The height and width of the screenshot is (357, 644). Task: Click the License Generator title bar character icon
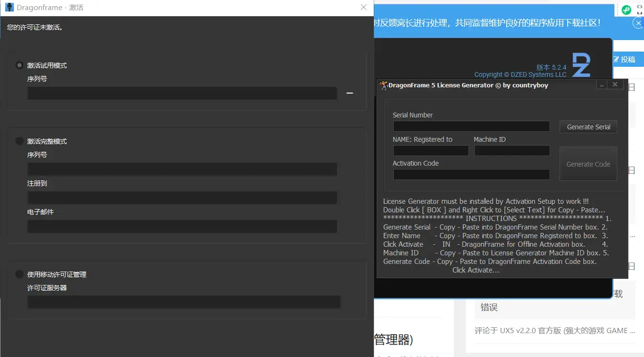383,85
